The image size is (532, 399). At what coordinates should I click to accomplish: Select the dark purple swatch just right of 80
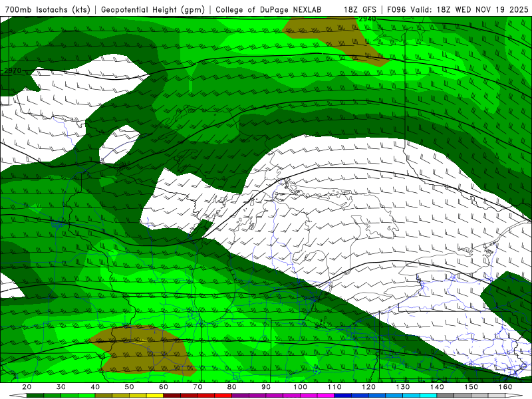point(240,396)
